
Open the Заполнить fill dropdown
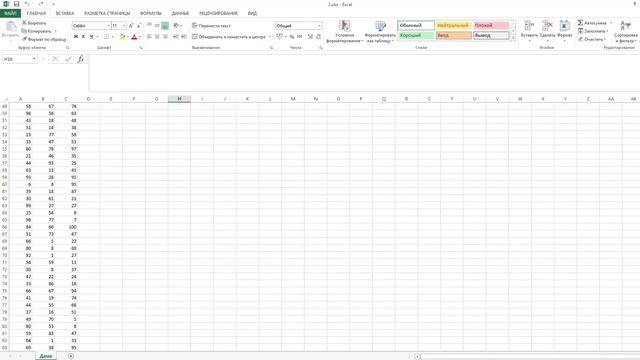click(593, 31)
